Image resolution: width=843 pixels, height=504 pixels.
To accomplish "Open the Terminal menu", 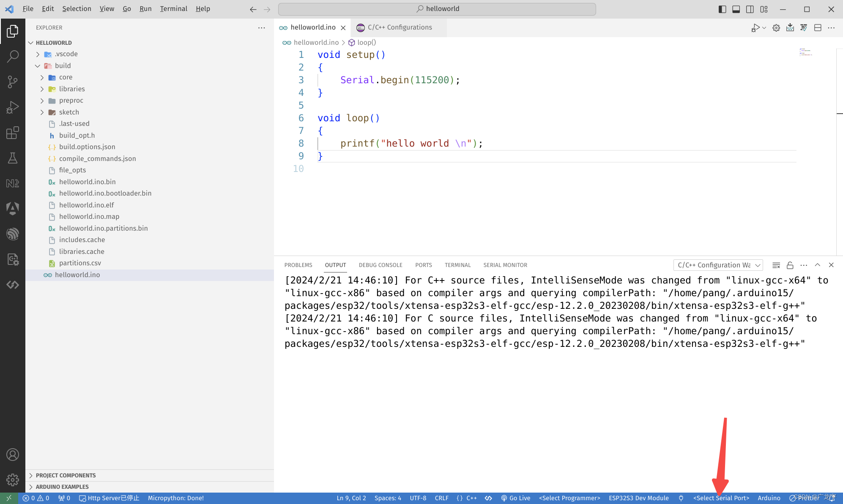I will 173,8.
